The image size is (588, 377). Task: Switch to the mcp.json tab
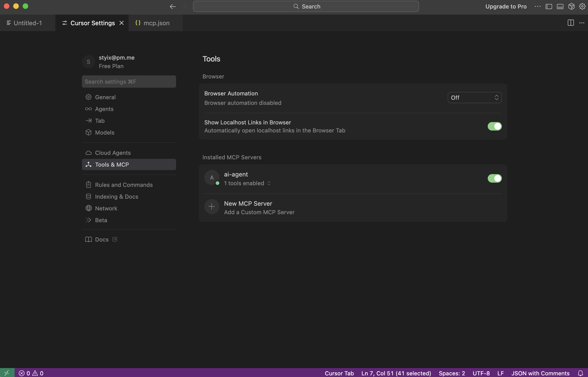tap(156, 23)
